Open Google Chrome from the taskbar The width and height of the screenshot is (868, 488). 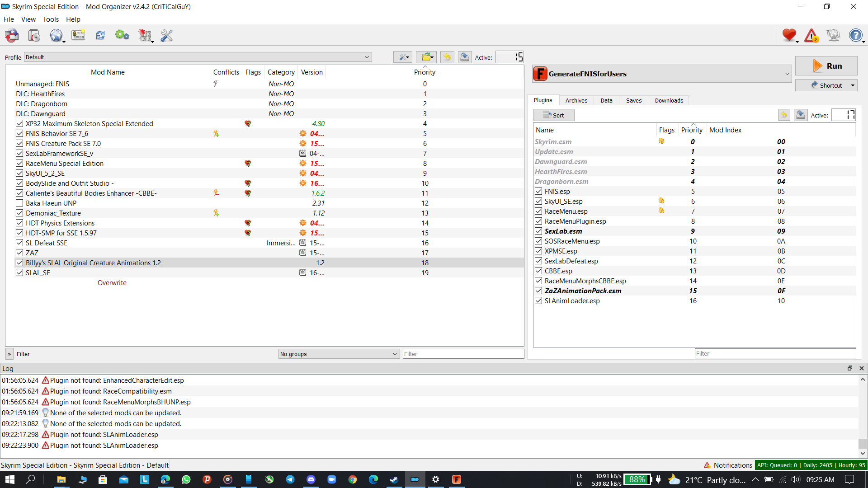pos(353,479)
